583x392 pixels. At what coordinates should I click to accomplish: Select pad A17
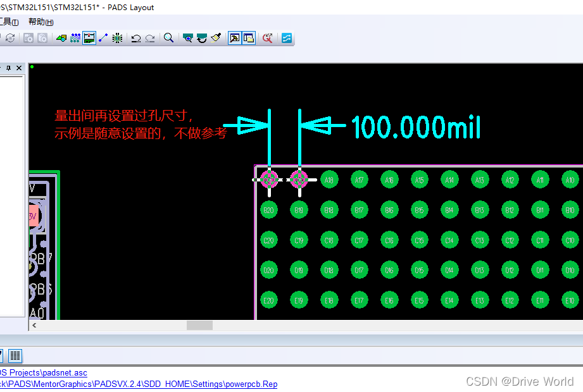click(359, 180)
